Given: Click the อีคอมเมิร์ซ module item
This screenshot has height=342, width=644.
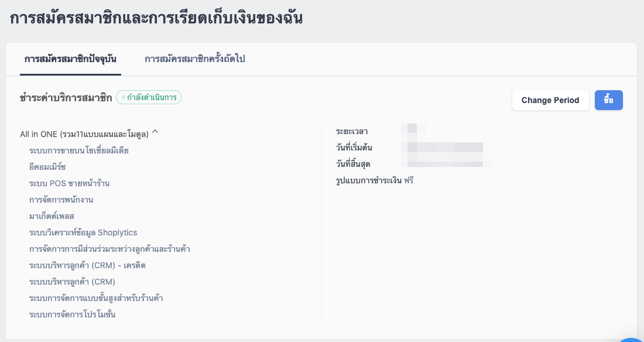Looking at the screenshot, I should coord(47,167).
